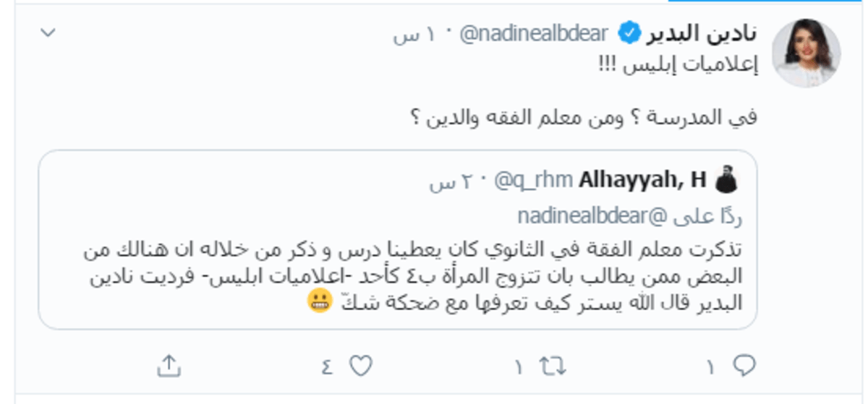
Task: Retweet this tweet via retweet icon
Action: pos(552,367)
